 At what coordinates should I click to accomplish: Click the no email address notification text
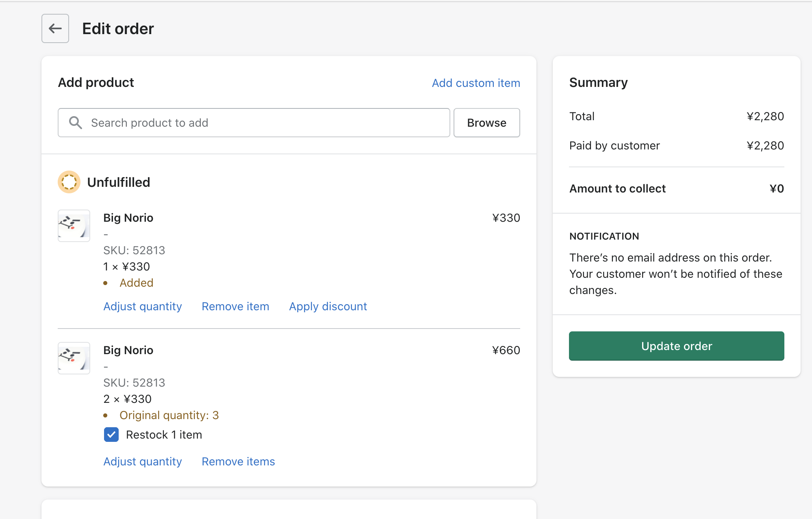[675, 274]
